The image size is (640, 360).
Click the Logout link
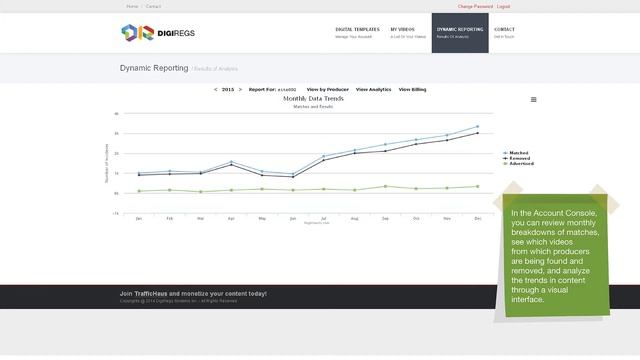coord(503,7)
